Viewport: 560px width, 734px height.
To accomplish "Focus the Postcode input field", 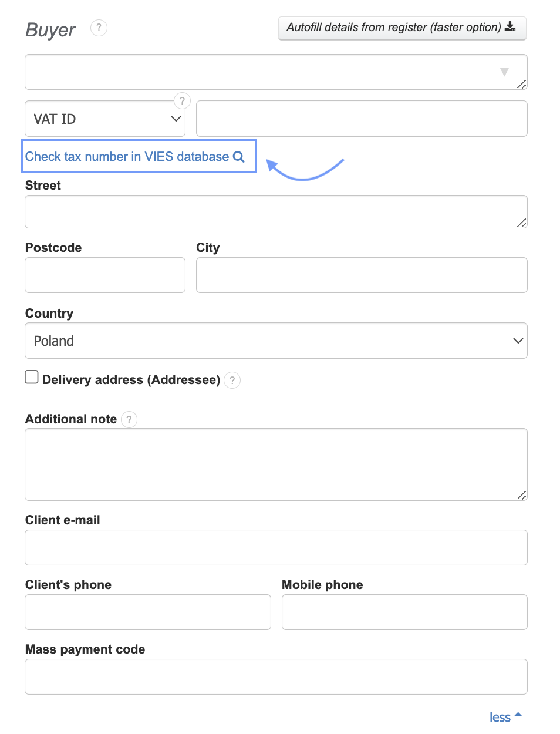I will tap(105, 275).
